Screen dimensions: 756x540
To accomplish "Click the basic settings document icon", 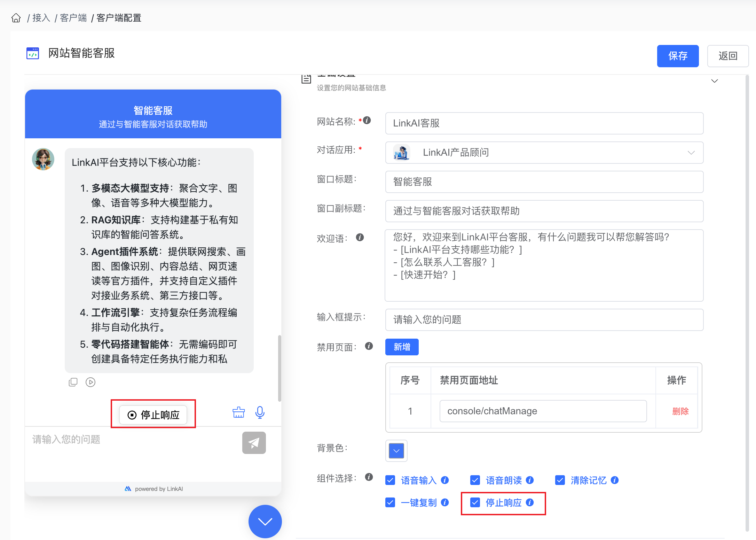I will click(x=306, y=79).
